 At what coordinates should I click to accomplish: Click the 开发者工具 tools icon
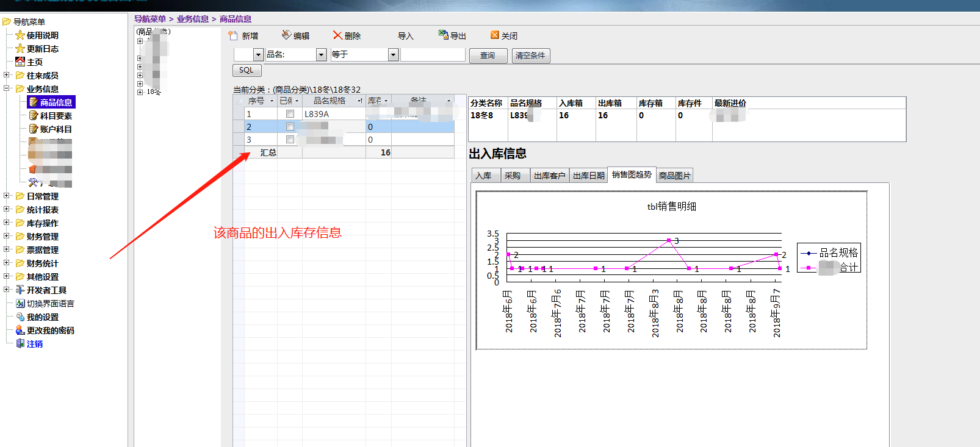(20, 290)
